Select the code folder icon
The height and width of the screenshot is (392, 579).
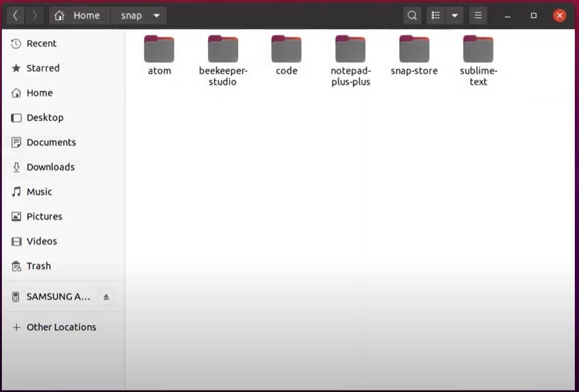click(286, 48)
